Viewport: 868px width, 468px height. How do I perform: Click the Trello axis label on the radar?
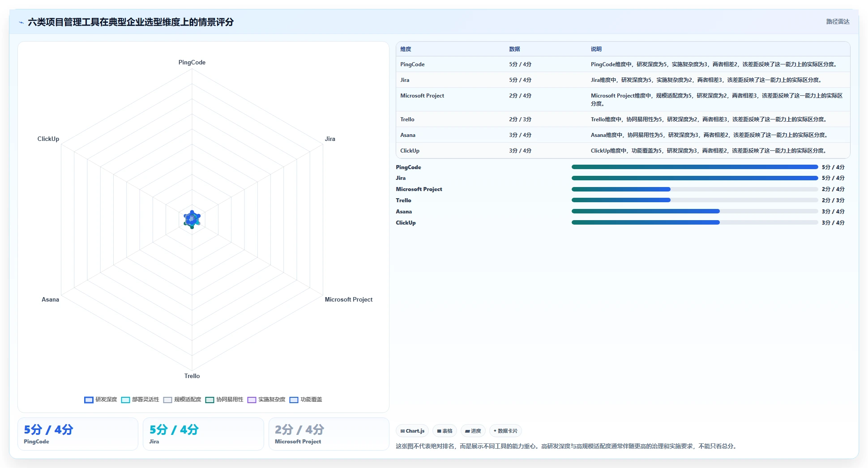point(192,376)
